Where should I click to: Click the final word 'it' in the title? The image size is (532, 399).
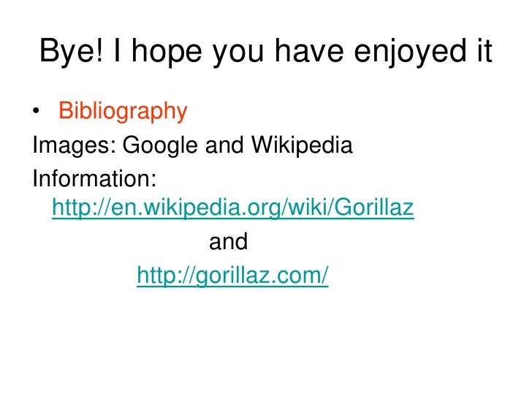coord(484,51)
